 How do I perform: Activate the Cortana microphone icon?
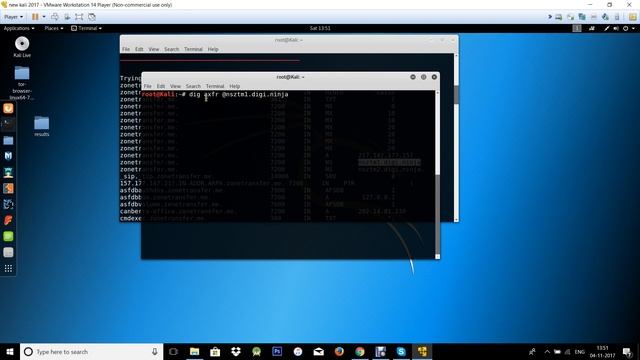[155, 351]
